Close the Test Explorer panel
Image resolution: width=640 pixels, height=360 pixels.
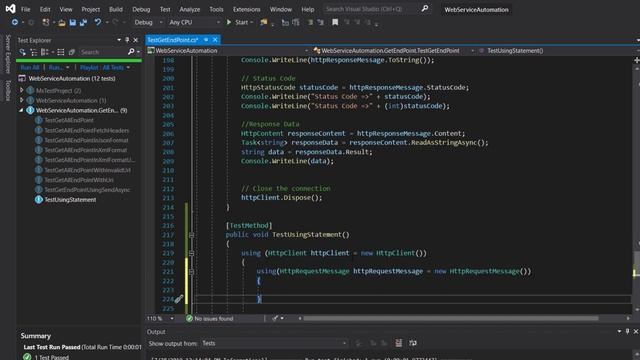[x=136, y=40]
